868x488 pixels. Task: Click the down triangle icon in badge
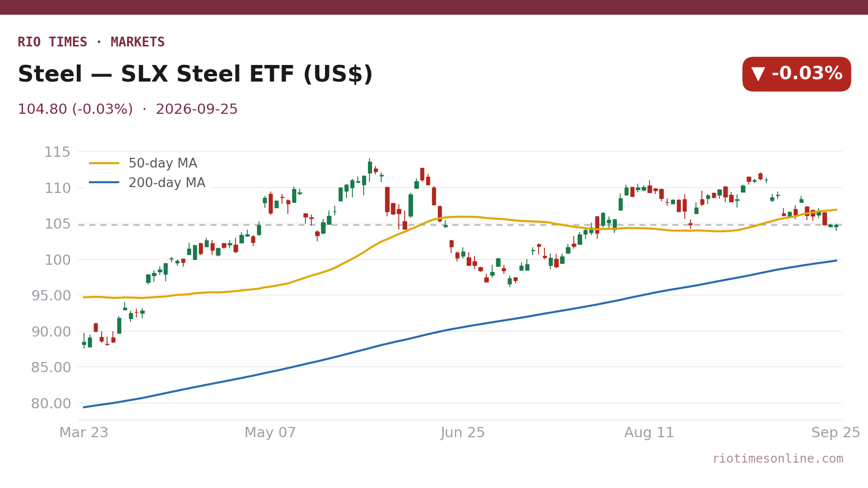point(758,74)
